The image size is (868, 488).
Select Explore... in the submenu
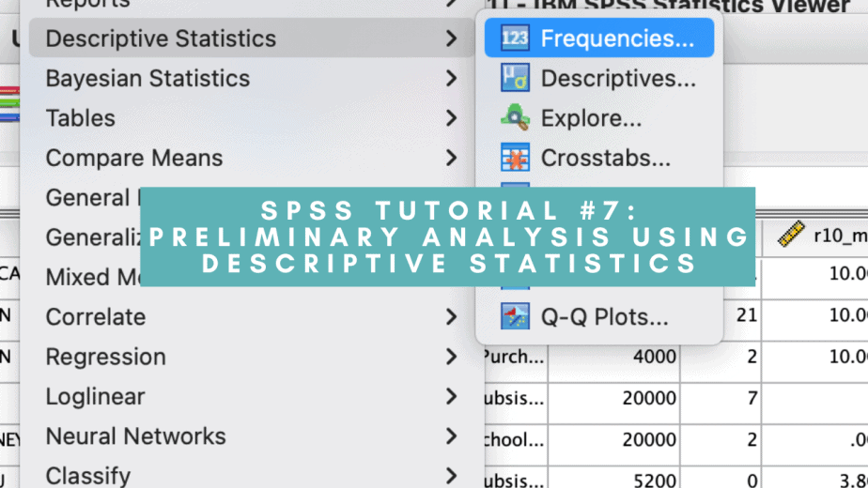coord(599,118)
